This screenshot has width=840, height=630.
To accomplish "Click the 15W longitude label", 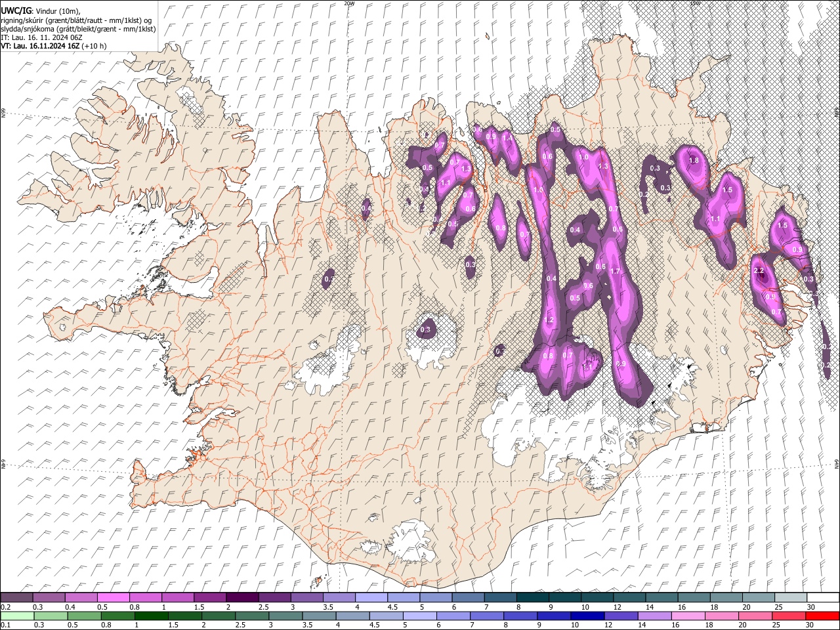I will pos(694,3).
